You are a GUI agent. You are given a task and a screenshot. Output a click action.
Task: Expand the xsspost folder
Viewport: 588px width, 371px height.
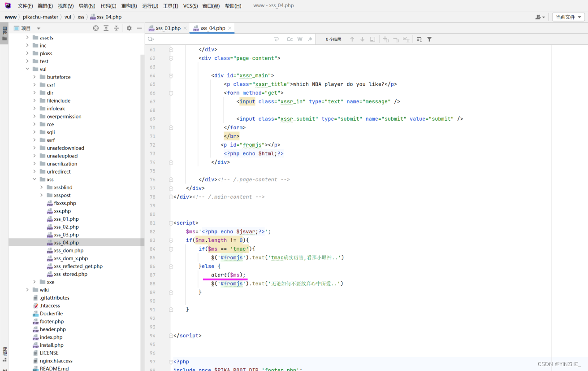(x=42, y=195)
